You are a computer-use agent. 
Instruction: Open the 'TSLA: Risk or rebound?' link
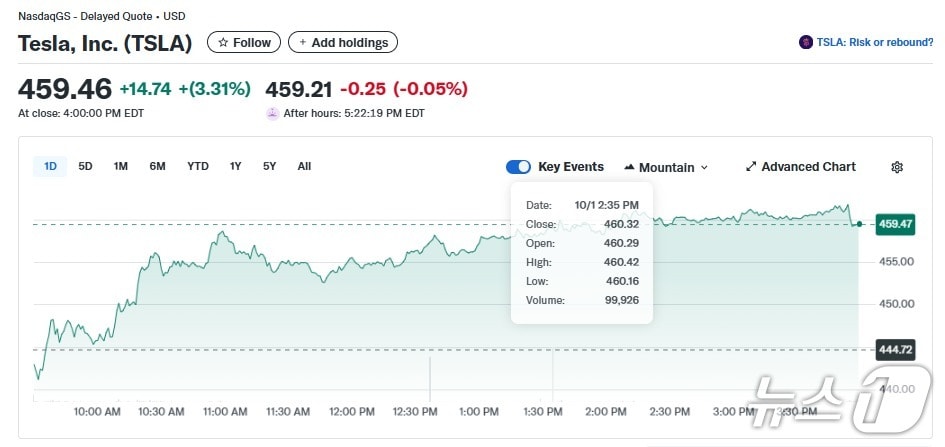point(874,42)
